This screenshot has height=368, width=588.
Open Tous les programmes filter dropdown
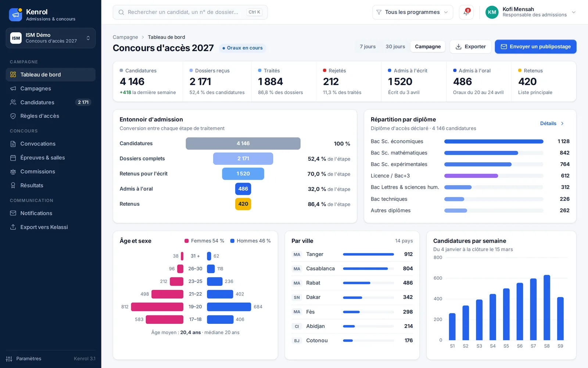point(412,12)
